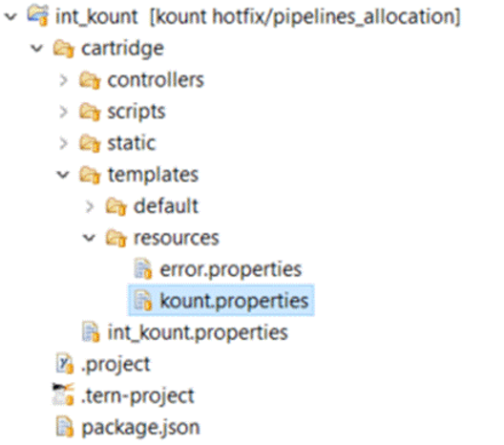Viewport: 504px width, 445px height.
Task: Select the kount.properties label
Action: click(234, 301)
